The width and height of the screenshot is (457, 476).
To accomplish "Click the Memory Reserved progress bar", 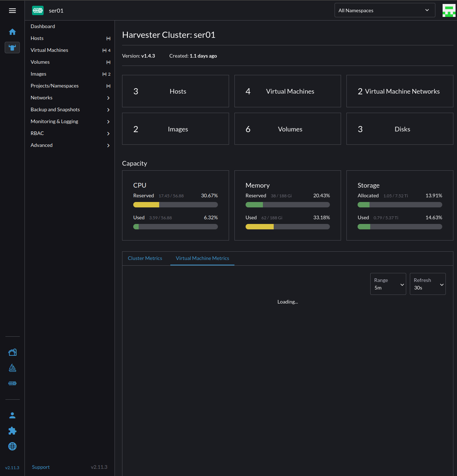I will (288, 205).
